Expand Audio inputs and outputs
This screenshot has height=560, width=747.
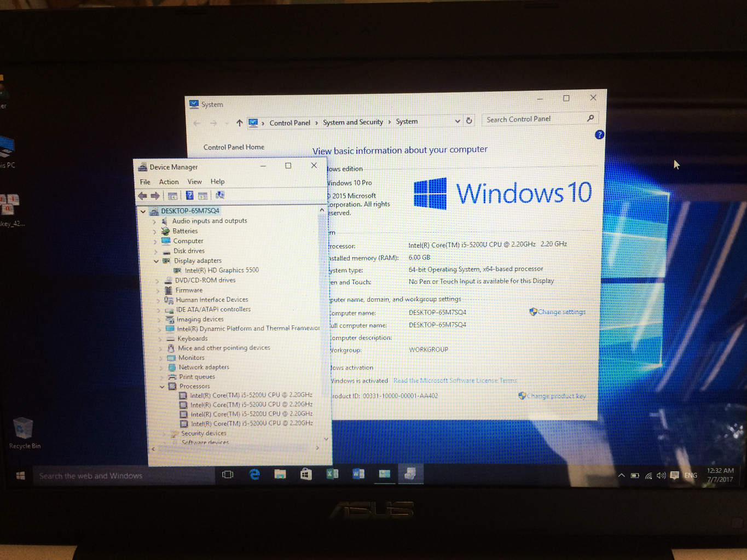click(x=154, y=221)
